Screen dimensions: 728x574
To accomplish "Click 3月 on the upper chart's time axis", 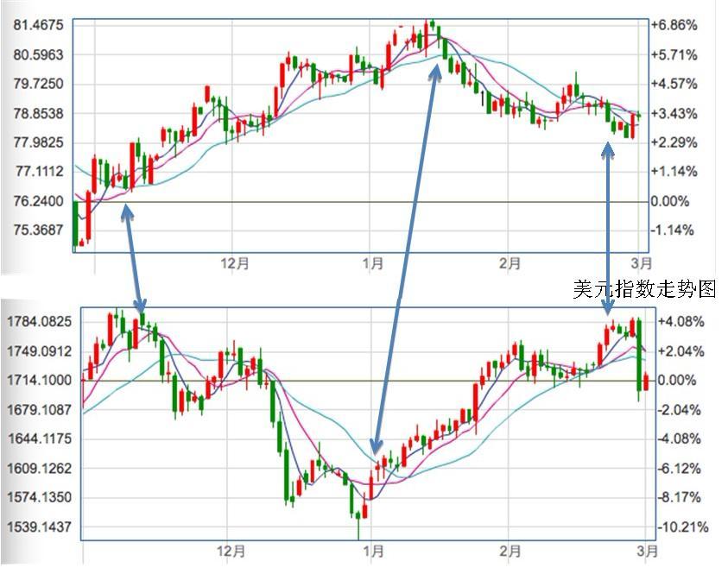I will [x=642, y=264].
